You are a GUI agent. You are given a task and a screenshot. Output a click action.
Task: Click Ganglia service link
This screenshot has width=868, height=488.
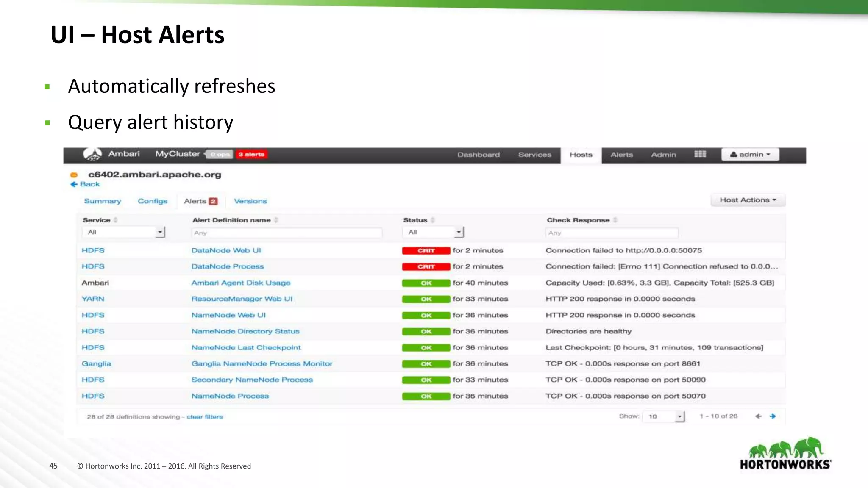[96, 364]
